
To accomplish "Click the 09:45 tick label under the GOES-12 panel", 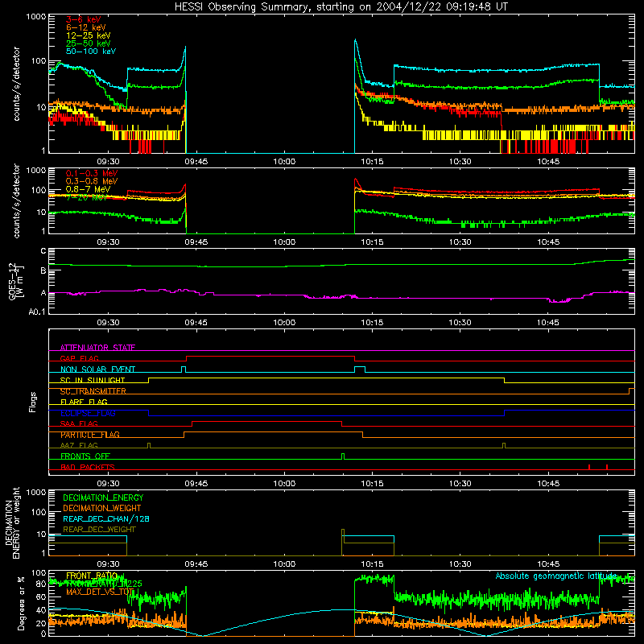I will click(196, 323).
